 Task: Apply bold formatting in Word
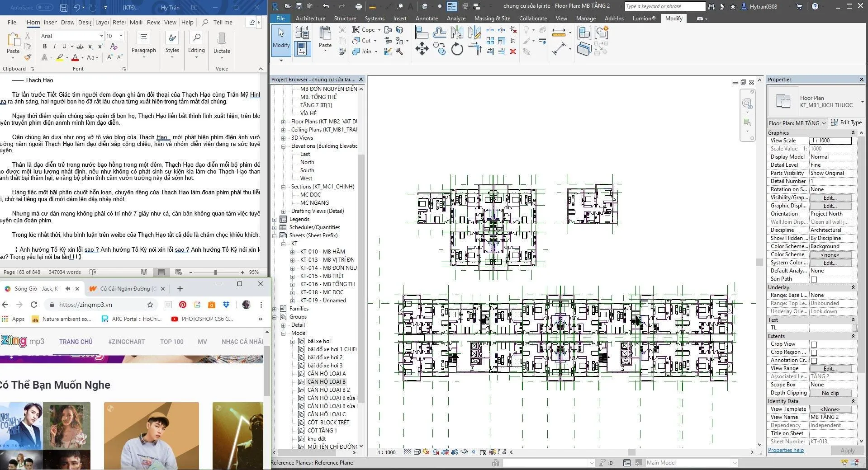tap(44, 47)
